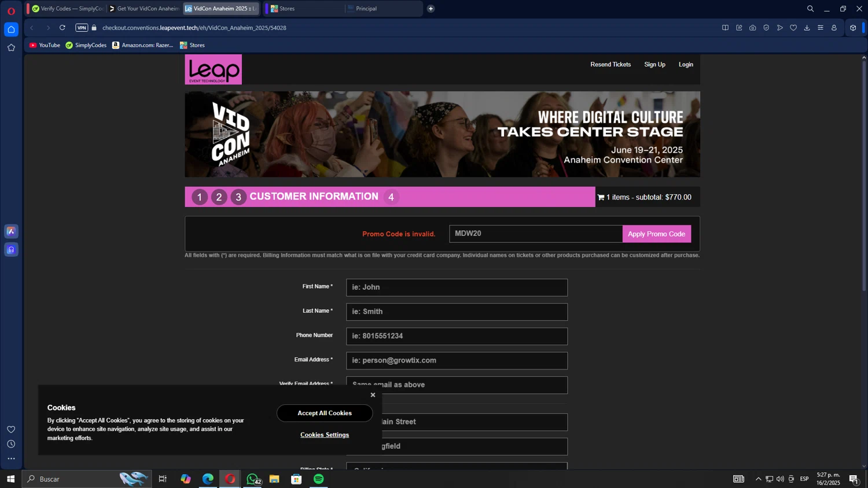The width and height of the screenshot is (868, 488).
Task: Open the Windows Start menu
Action: tap(10, 479)
